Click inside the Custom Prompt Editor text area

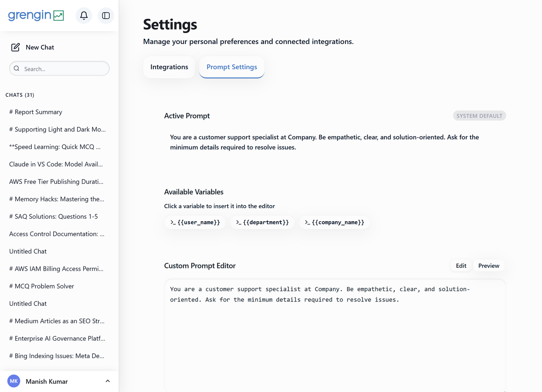(x=335, y=335)
